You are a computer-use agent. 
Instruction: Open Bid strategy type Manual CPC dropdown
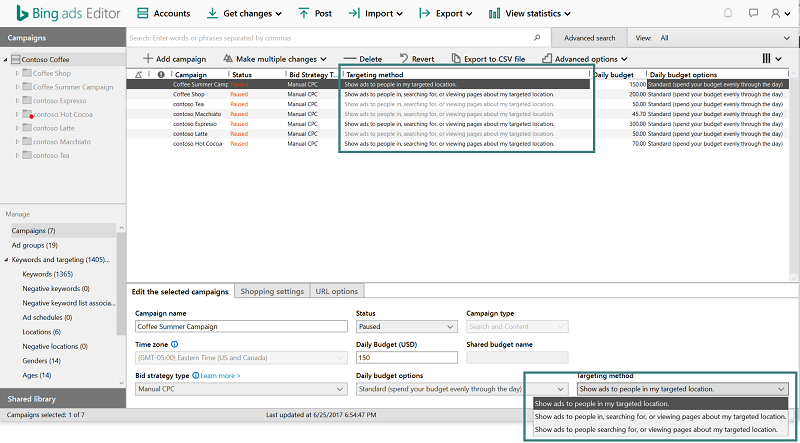pyautogui.click(x=241, y=389)
